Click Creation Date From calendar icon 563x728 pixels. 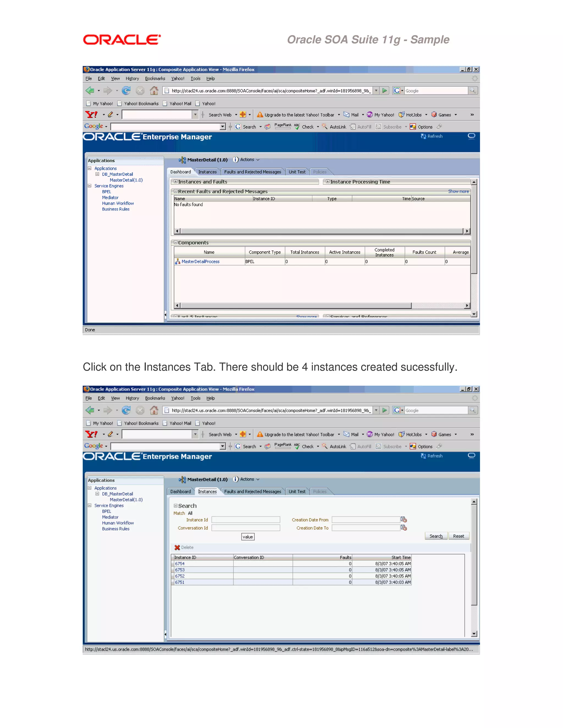(x=404, y=519)
